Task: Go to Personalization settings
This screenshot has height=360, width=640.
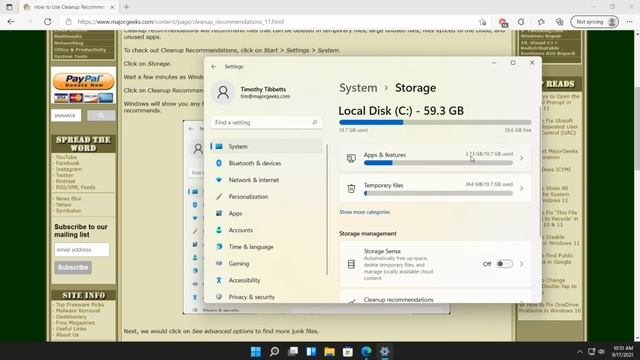Action: pos(266,197)
